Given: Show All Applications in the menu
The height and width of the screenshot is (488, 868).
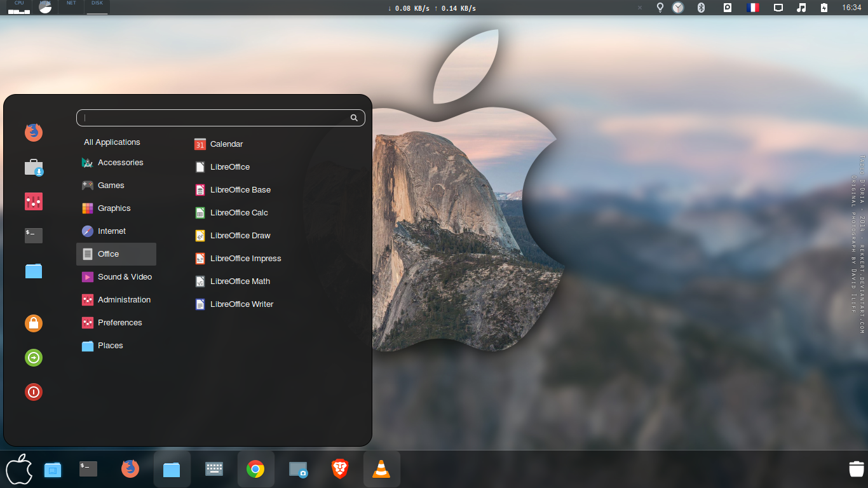Looking at the screenshot, I should pos(112,142).
